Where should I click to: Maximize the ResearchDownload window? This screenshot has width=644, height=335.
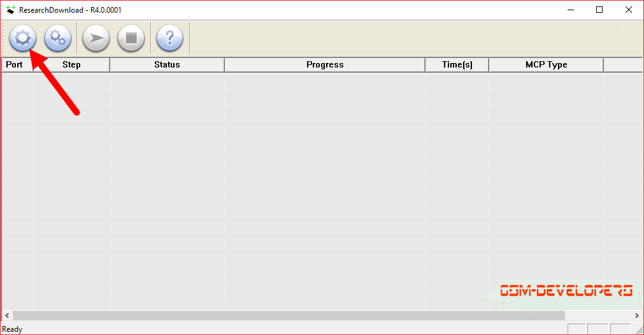click(x=599, y=10)
